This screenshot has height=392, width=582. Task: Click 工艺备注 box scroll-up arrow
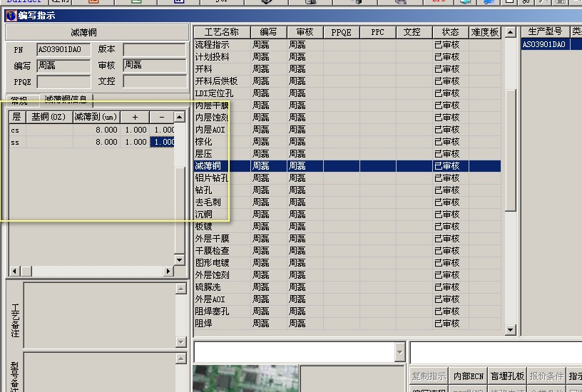click(x=180, y=289)
